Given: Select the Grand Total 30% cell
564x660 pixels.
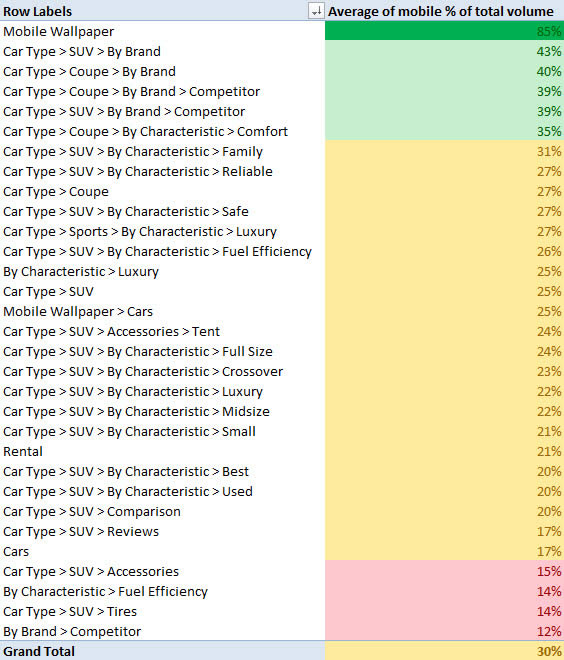Looking at the screenshot, I should tap(444, 651).
